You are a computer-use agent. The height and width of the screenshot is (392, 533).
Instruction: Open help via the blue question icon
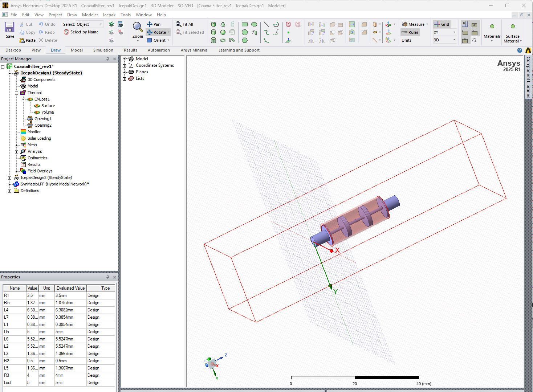coord(520,50)
